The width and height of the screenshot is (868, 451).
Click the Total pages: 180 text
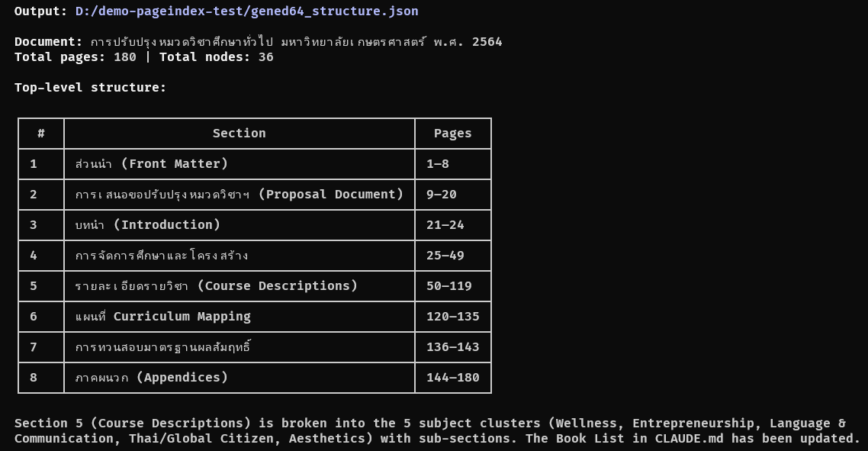click(75, 57)
